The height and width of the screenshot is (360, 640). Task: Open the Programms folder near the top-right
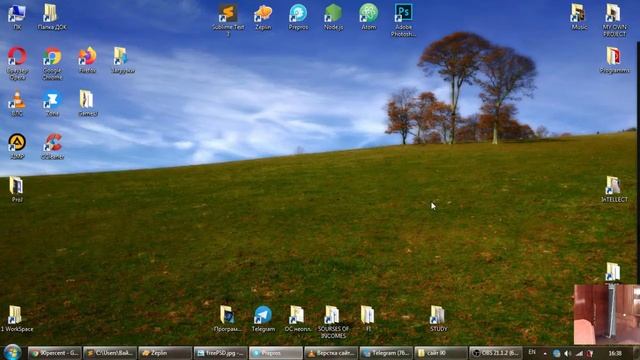[614, 60]
